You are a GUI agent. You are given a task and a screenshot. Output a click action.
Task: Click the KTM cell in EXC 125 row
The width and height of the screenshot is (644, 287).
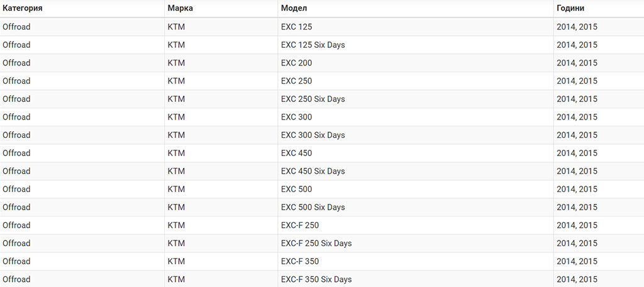pos(221,26)
